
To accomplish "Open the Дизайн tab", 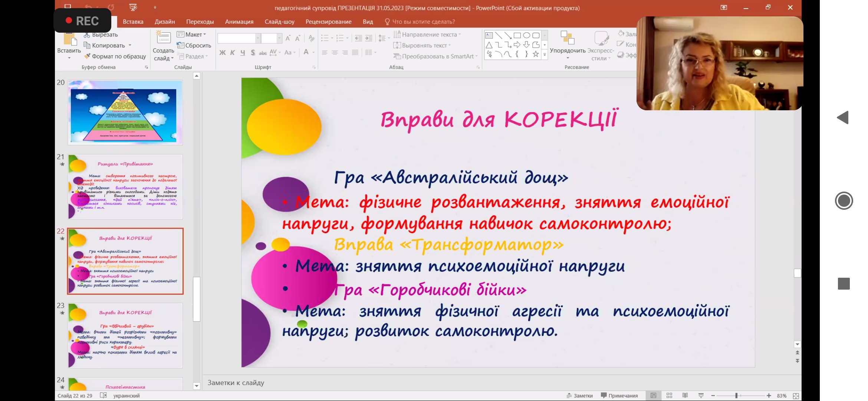I will (165, 22).
